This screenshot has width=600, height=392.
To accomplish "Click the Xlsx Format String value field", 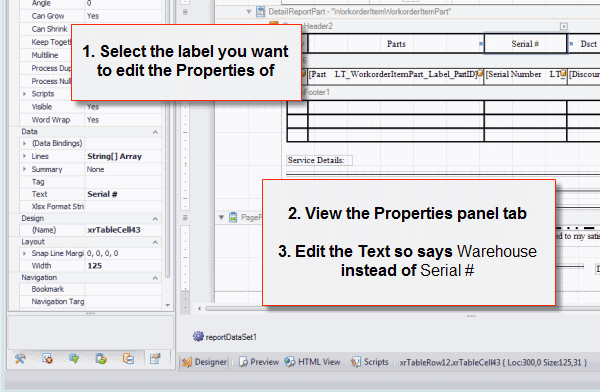I will pos(123,207).
